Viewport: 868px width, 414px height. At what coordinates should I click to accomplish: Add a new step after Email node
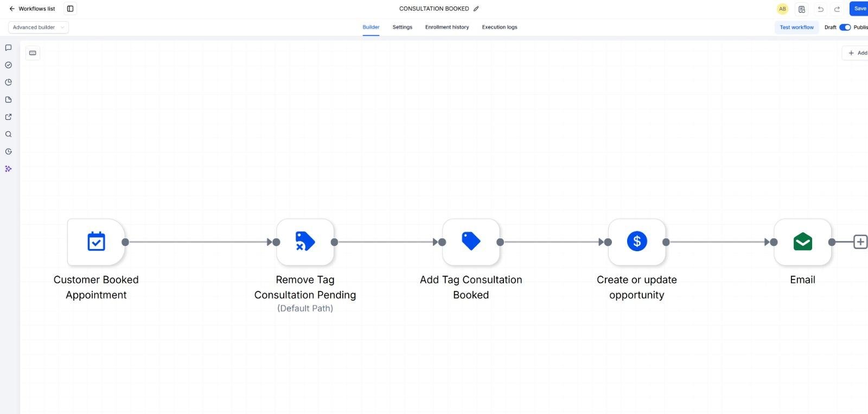(x=860, y=242)
